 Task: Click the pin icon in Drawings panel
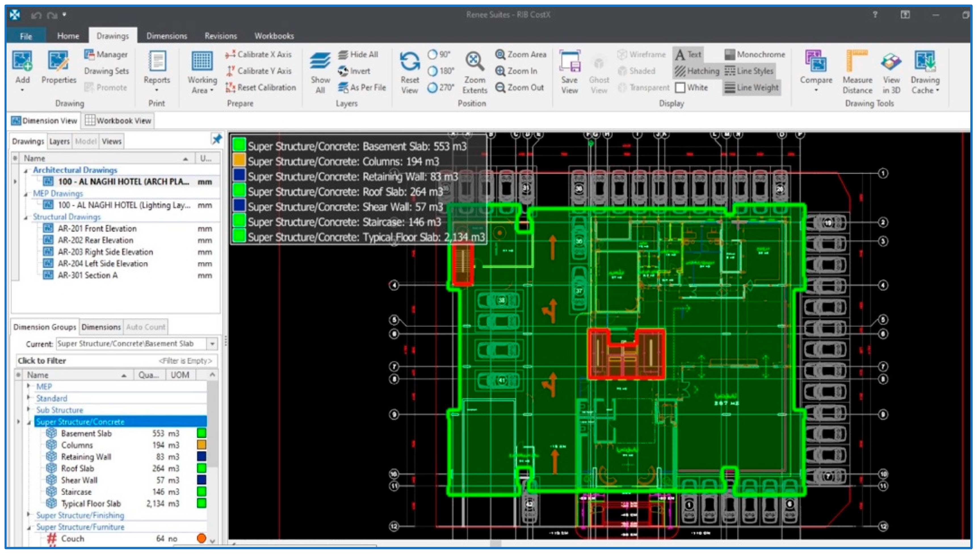point(217,140)
